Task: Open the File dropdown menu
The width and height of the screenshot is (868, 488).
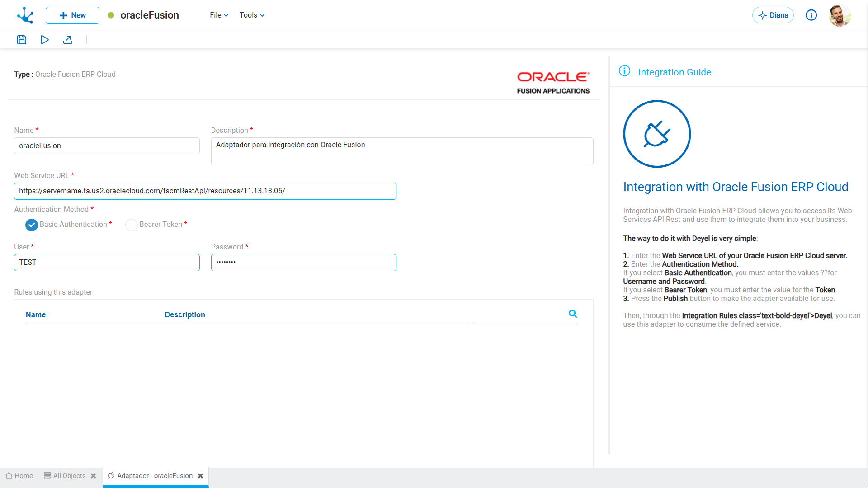Action: (219, 15)
